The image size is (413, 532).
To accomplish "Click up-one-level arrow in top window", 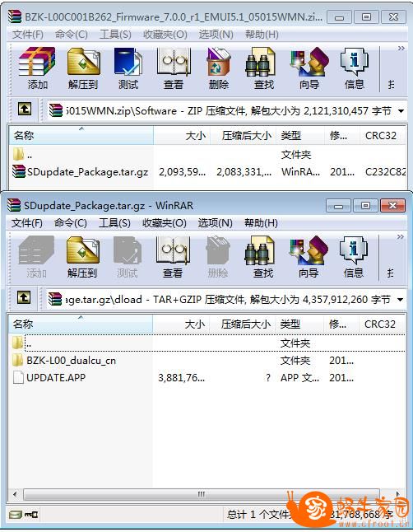I will tap(25, 110).
